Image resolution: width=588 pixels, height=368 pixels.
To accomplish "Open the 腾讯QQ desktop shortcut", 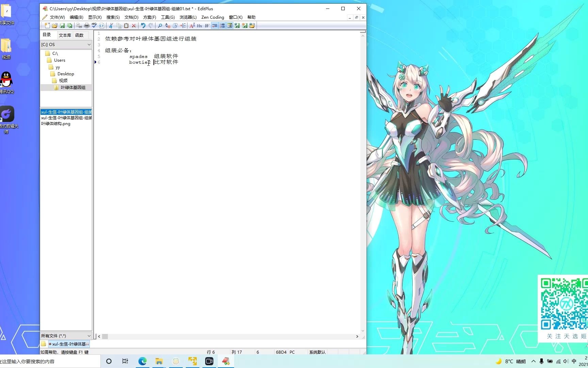I will click(6, 83).
